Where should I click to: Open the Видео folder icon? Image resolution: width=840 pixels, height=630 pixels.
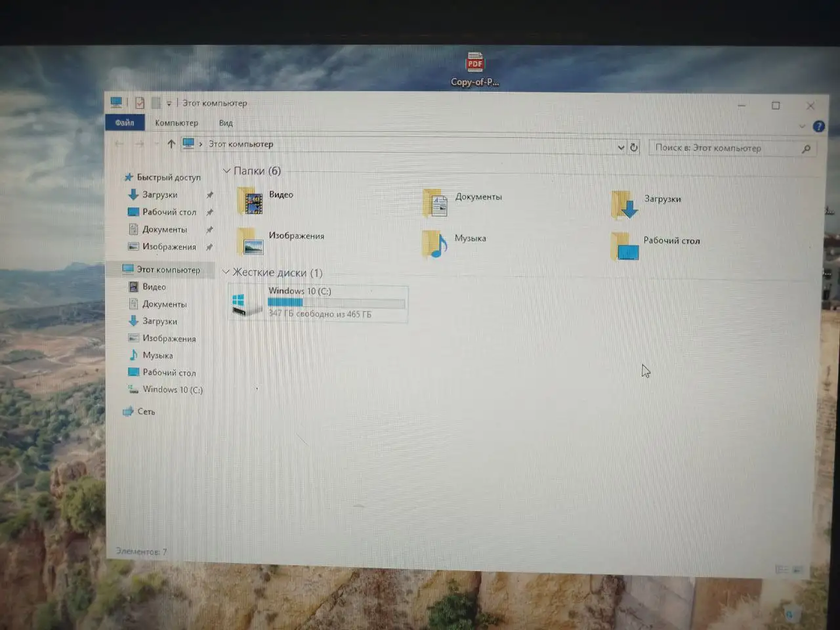tap(250, 201)
